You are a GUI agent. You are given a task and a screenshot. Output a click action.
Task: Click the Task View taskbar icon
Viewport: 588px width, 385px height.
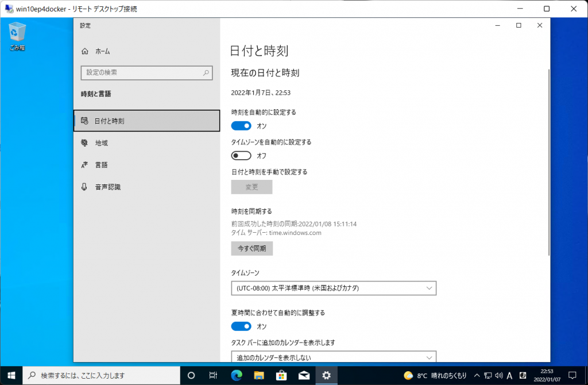coord(213,375)
